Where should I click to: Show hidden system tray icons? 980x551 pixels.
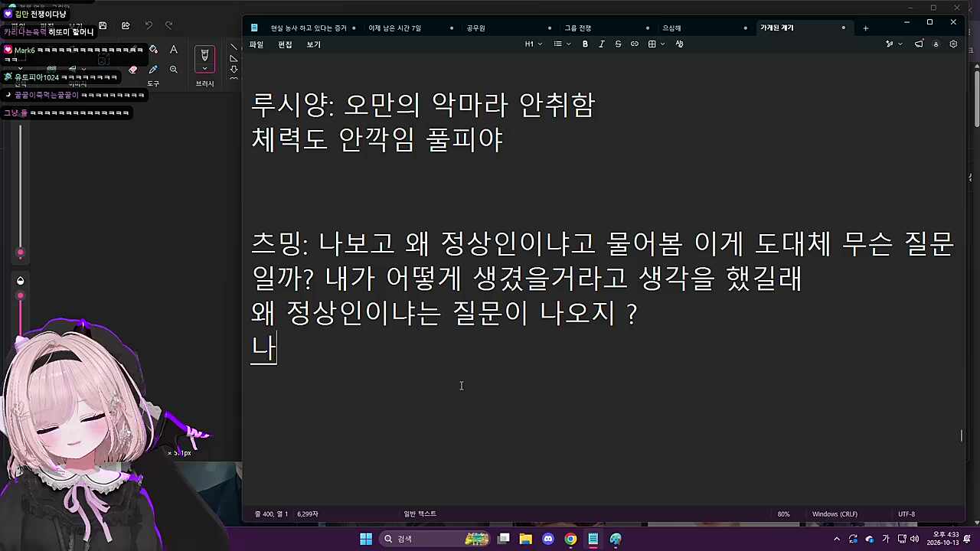(x=837, y=539)
